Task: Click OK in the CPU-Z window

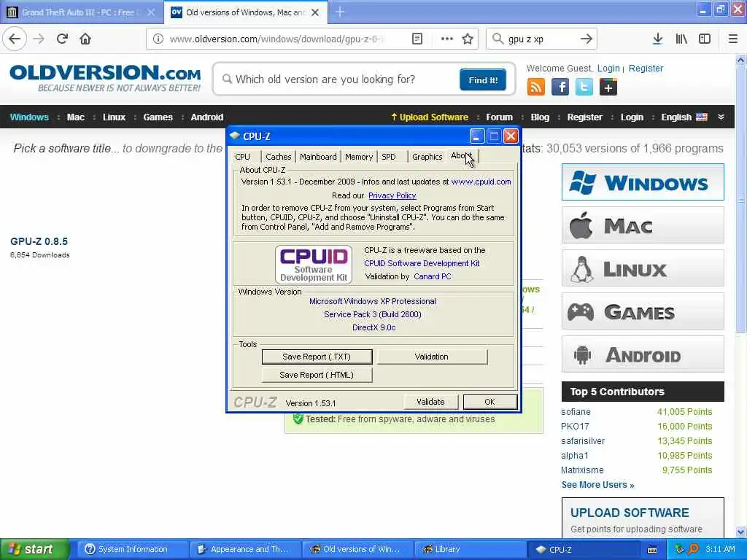Action: tap(489, 402)
